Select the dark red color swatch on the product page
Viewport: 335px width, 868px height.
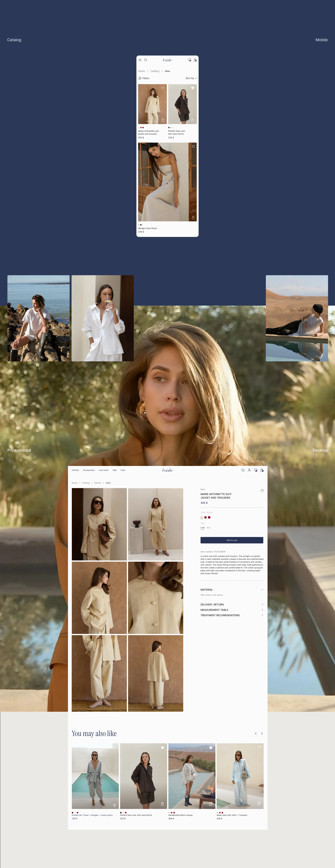click(209, 517)
